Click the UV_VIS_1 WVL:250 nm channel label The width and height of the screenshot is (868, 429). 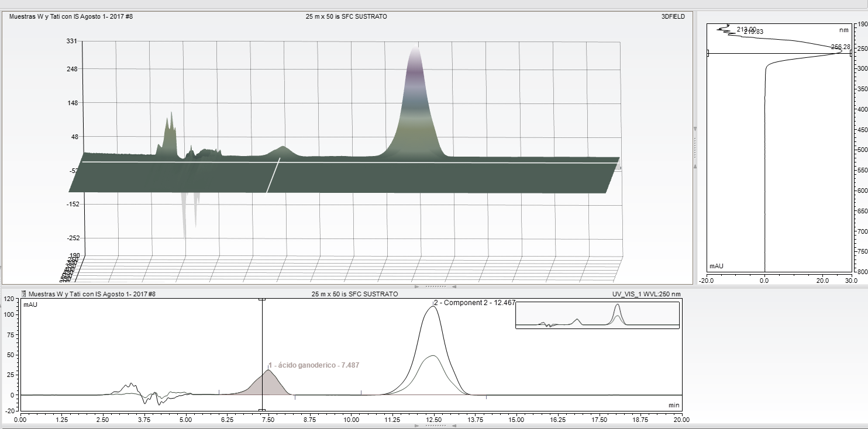click(646, 294)
